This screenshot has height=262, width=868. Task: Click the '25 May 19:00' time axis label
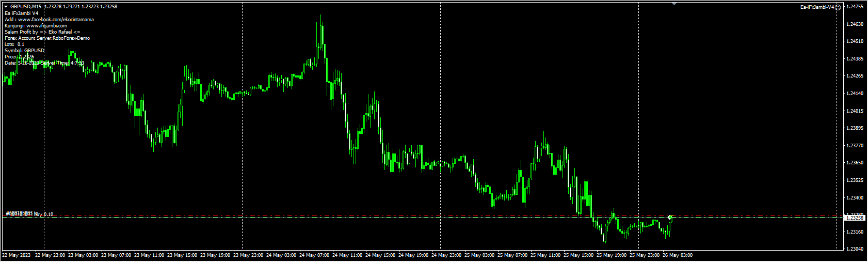pos(612,255)
